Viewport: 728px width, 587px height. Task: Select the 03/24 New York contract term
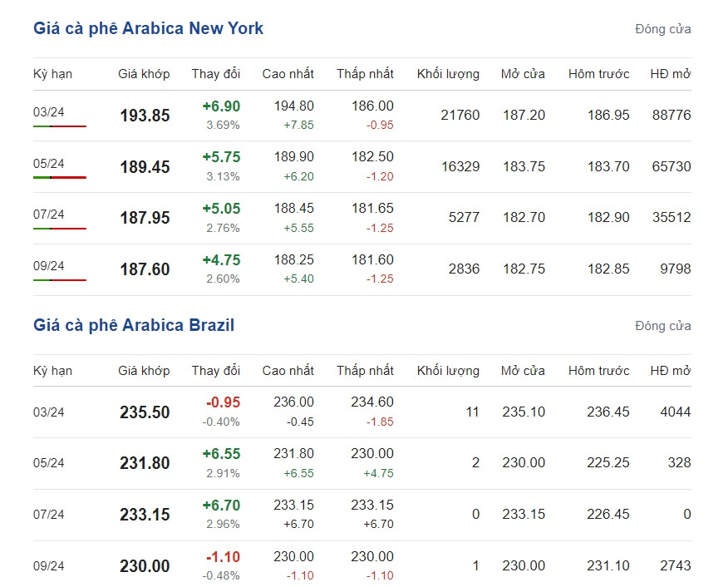click(49, 112)
